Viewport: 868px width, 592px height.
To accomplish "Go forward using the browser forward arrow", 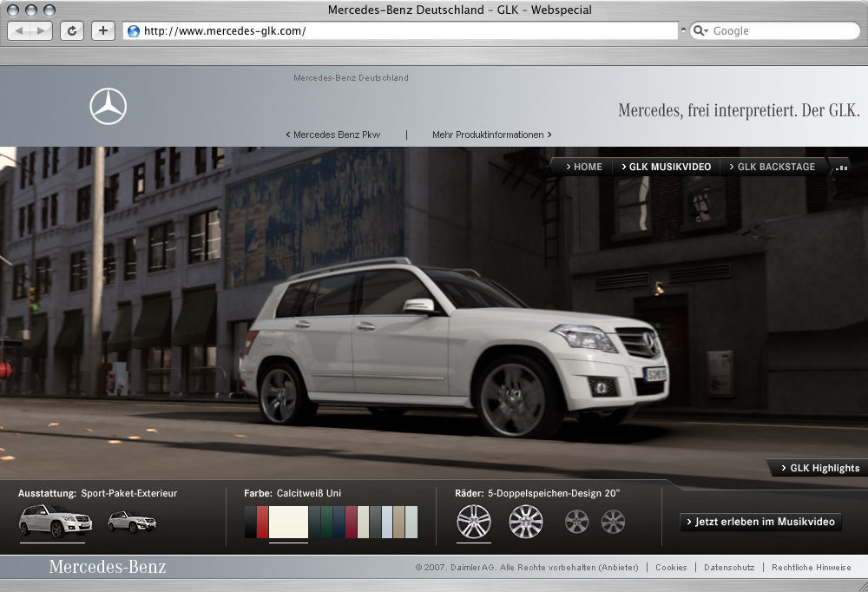I will [41, 31].
